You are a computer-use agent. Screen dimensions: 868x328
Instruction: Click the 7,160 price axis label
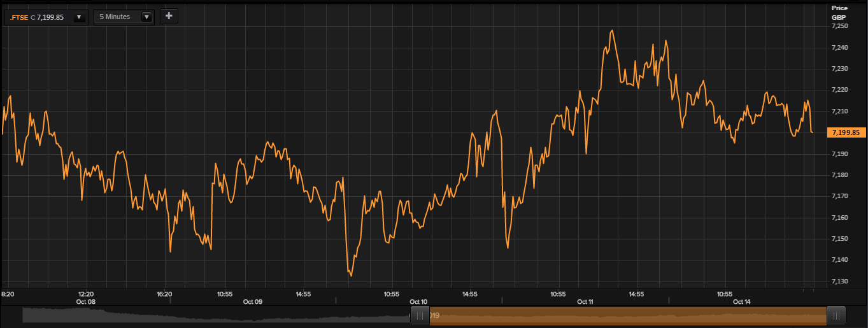coord(841,217)
